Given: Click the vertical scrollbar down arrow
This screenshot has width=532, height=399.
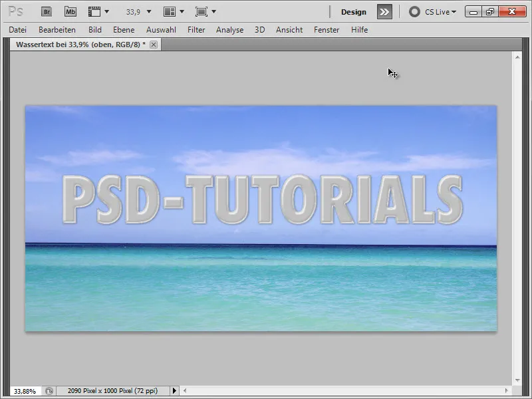Looking at the screenshot, I should (517, 380).
